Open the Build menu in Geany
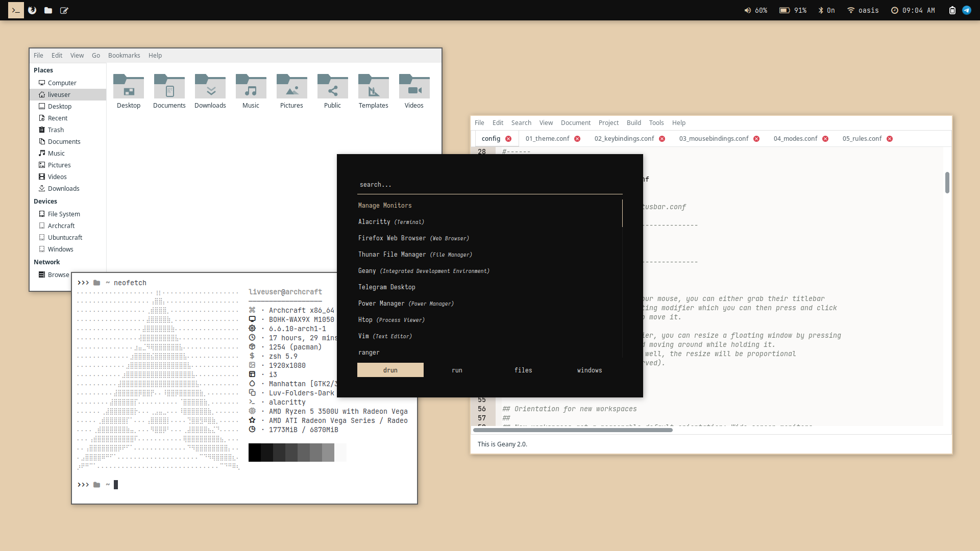Screen dimensions: 980x551 [x=633, y=123]
